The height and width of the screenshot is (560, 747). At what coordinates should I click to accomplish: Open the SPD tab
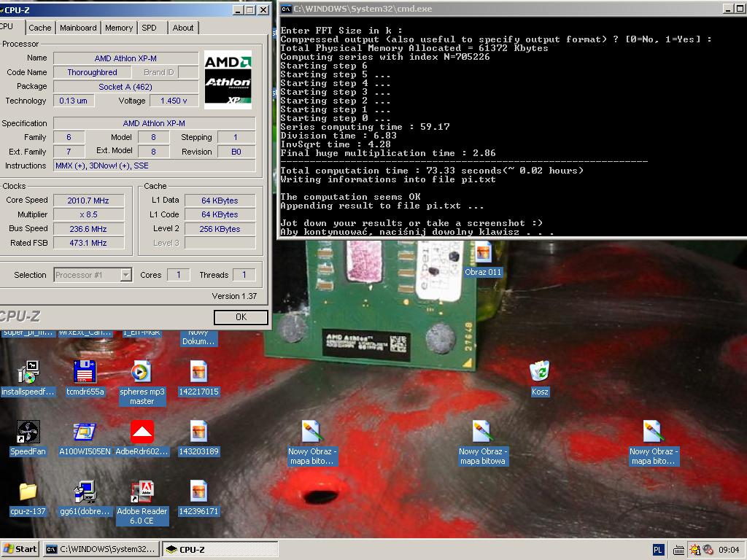(x=149, y=28)
